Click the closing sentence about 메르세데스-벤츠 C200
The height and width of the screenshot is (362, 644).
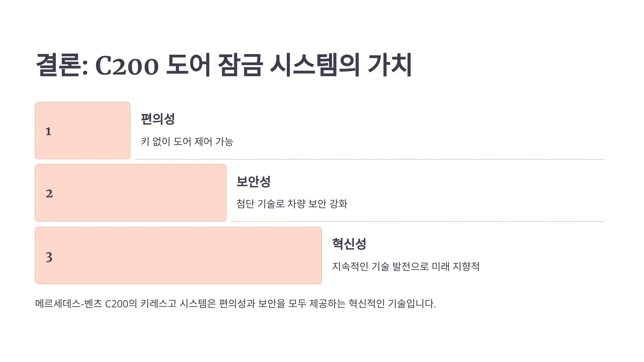click(236, 304)
